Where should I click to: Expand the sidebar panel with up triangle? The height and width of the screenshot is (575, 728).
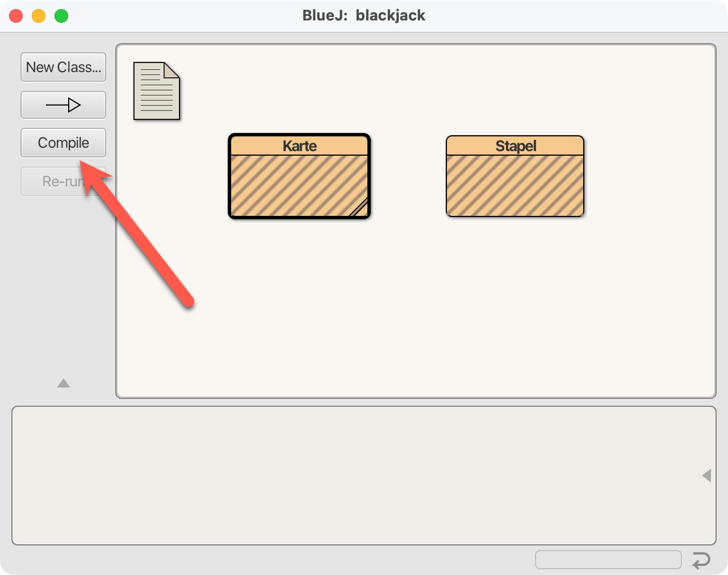pos(64,384)
